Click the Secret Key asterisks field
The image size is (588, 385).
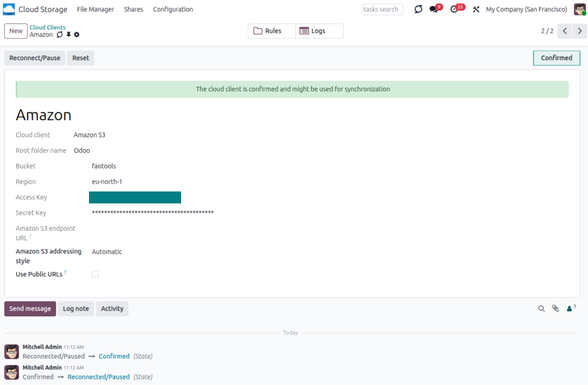(x=152, y=213)
